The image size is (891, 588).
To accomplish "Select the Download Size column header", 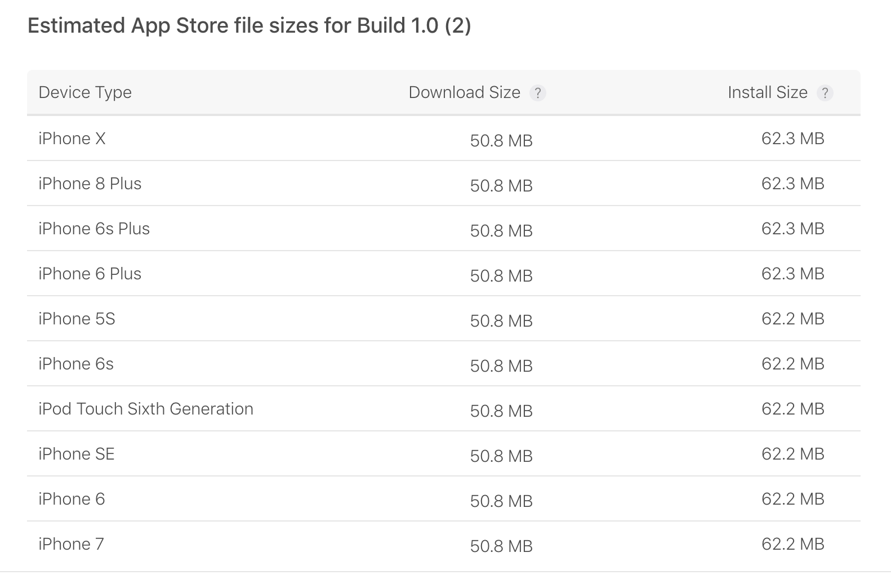I will (x=464, y=92).
